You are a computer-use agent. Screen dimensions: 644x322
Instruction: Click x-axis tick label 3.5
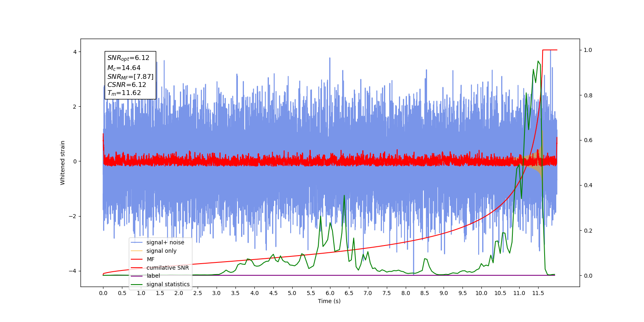235,293
